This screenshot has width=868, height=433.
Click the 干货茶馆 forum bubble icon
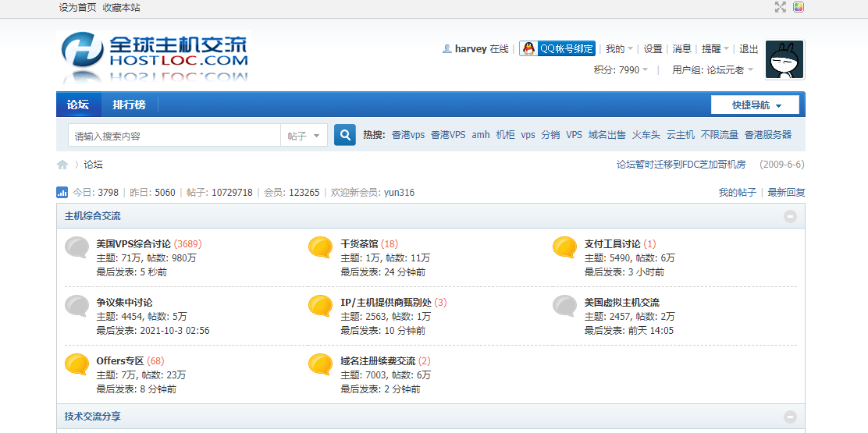pos(321,248)
